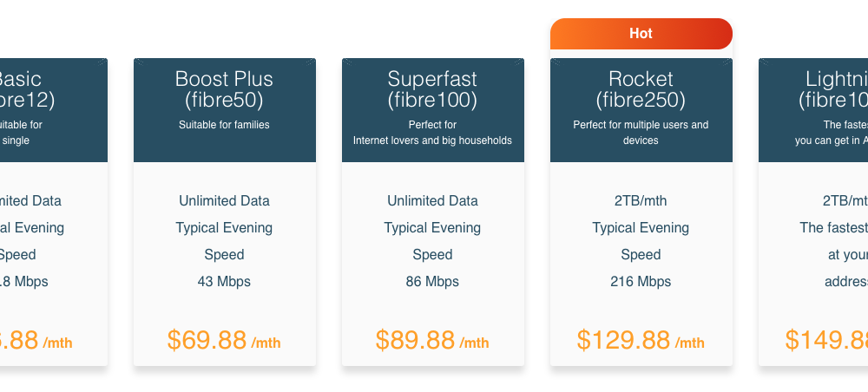This screenshot has height=392, width=868.
Task: Click the $89.88 /mth price
Action: (x=432, y=340)
